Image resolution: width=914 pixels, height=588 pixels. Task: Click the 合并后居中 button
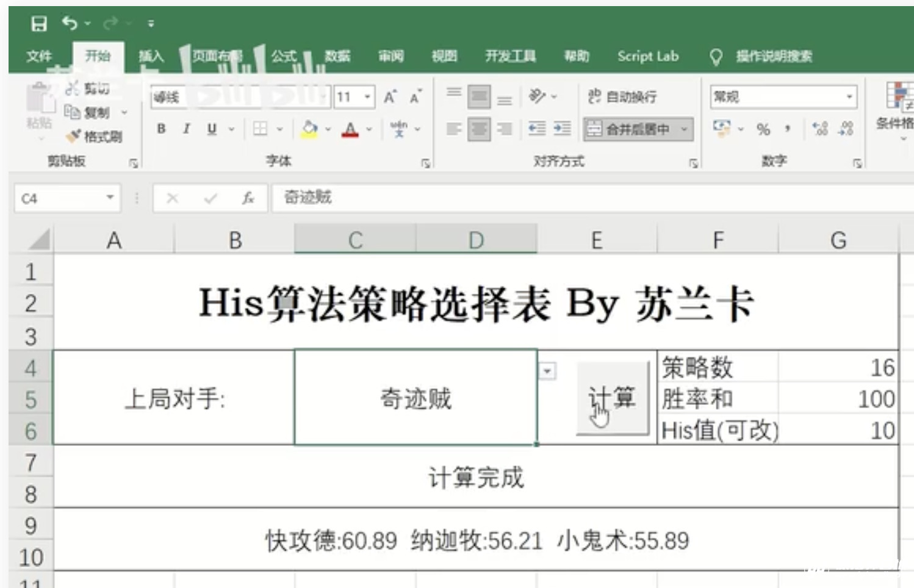(x=630, y=129)
